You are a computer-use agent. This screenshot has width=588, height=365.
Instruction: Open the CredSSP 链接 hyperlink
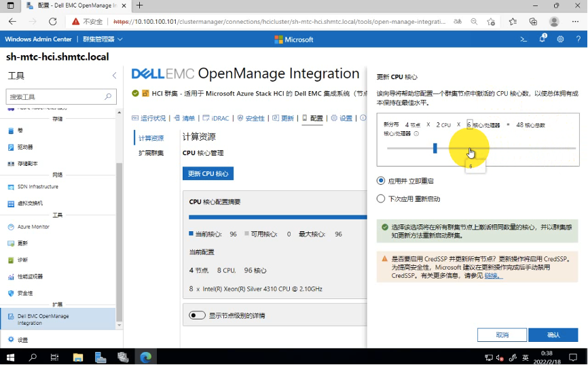493,276
